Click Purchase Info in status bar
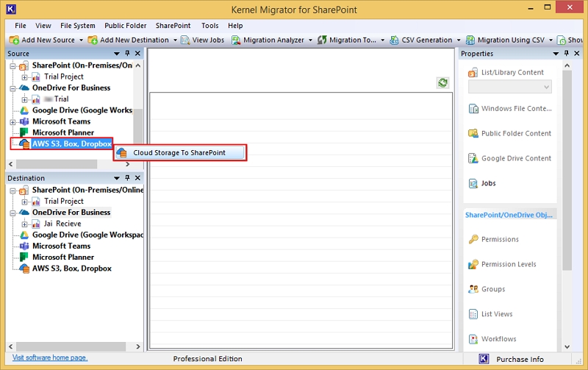Screen dimensions: 588x370 point(520,359)
